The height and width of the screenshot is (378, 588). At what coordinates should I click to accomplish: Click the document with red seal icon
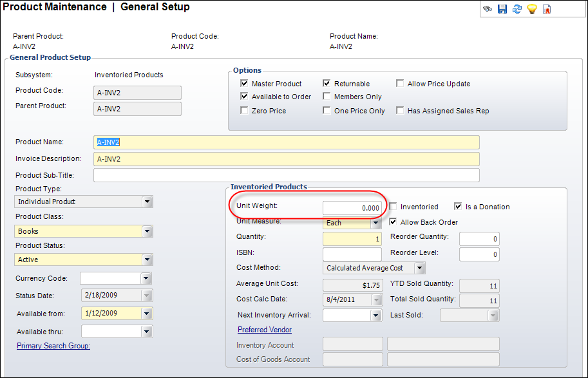coord(546,9)
